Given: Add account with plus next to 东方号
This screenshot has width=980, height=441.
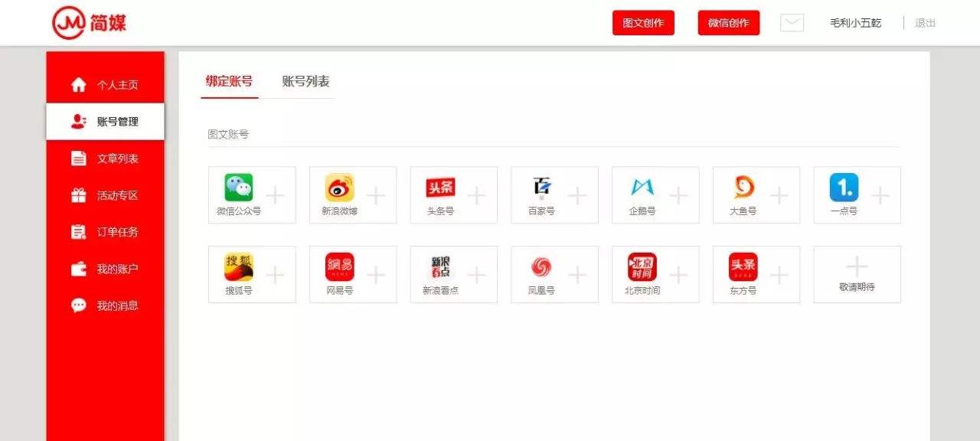Looking at the screenshot, I should [779, 276].
